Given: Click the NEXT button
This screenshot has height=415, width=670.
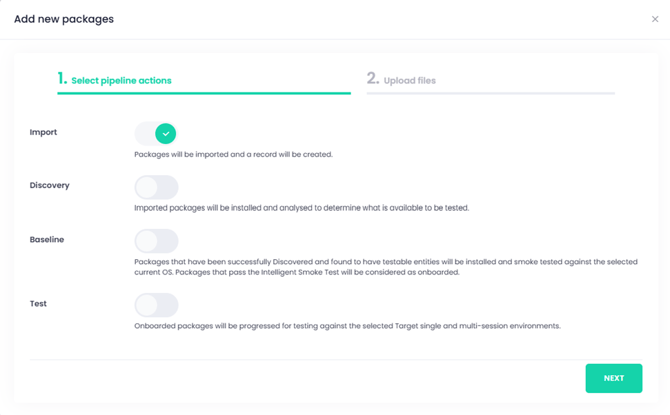Looking at the screenshot, I should point(614,378).
